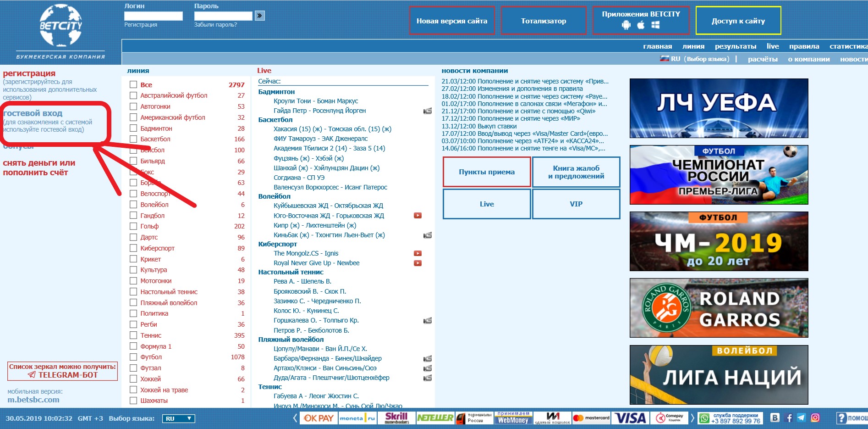
Task: Click the Новая версия сайта button
Action: click(451, 21)
